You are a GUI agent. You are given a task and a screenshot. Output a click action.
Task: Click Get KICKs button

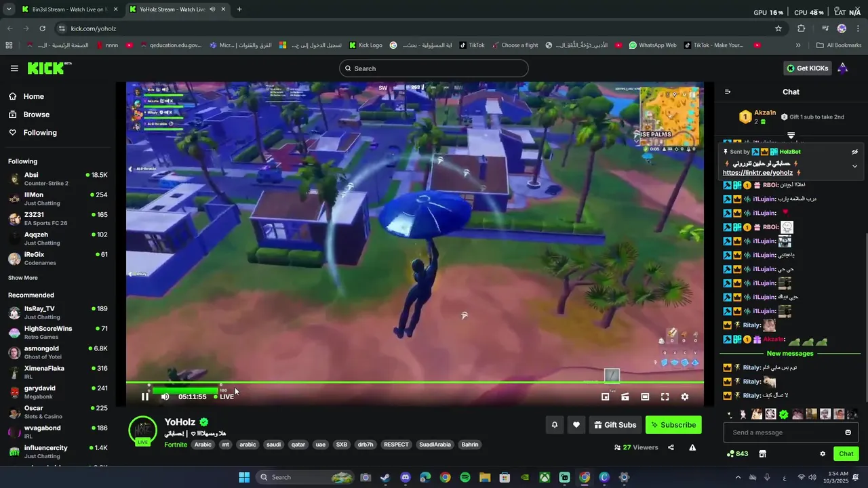point(807,68)
